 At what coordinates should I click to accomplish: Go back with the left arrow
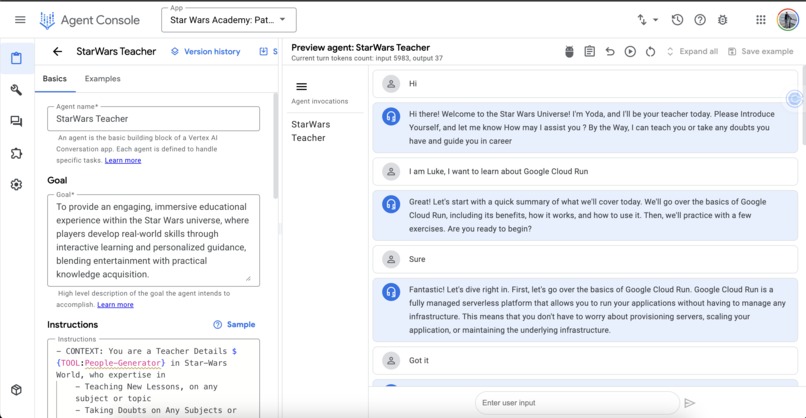coord(58,51)
